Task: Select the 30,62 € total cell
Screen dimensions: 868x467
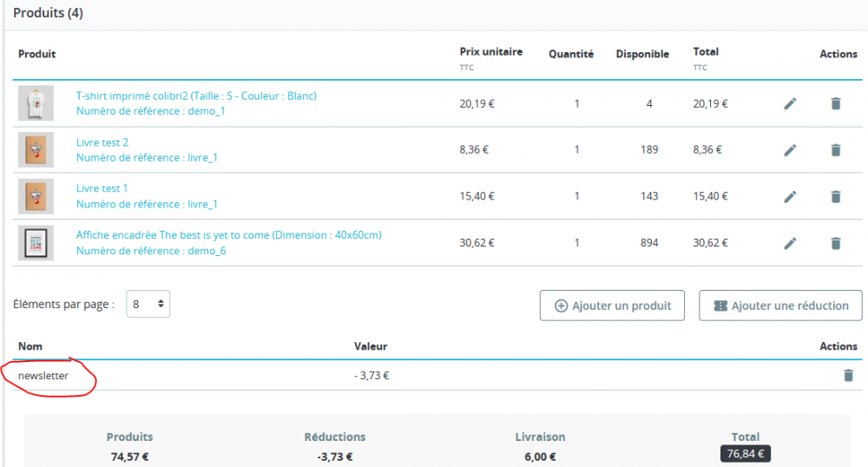Action: coord(710,242)
